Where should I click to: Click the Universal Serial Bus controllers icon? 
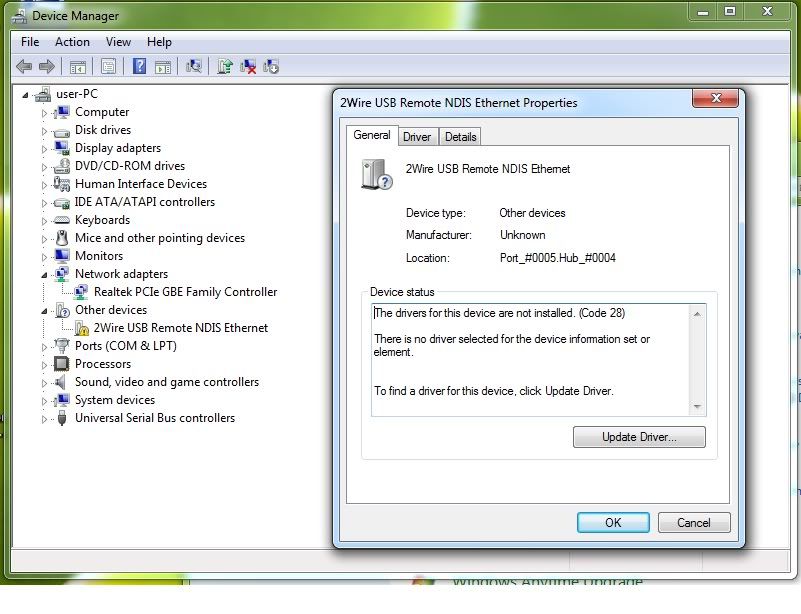[x=62, y=418]
